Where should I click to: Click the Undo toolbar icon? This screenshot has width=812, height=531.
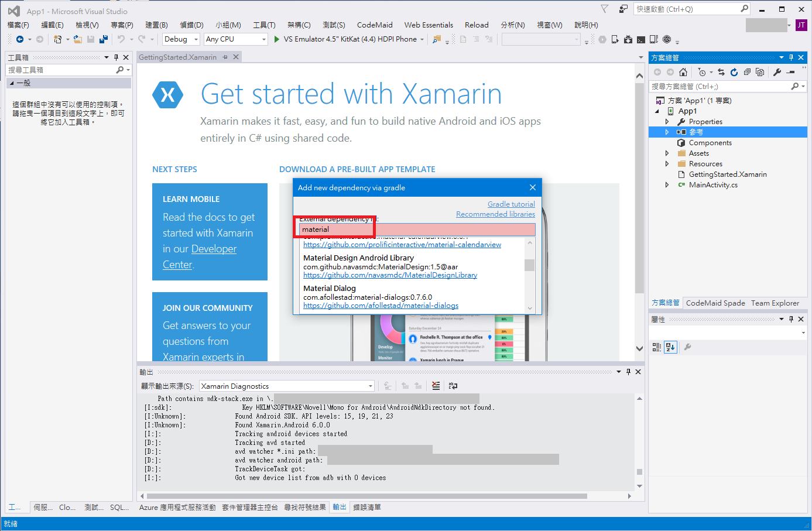click(121, 39)
